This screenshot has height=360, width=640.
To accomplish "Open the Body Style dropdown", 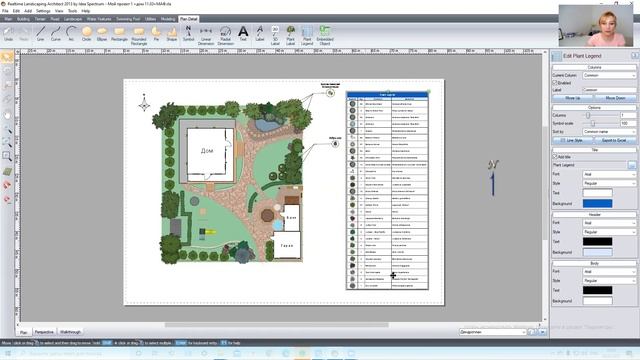I will point(609,281).
